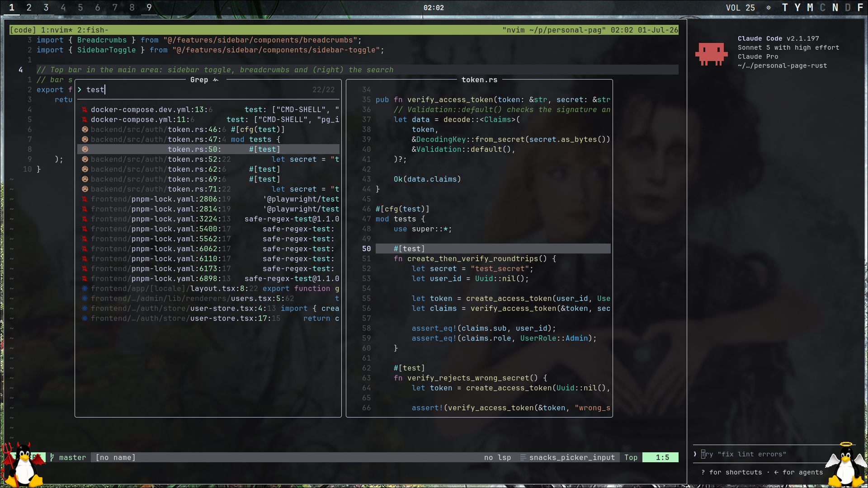Click the React icon beside users.tsx:5
868x488 pixels.
[x=85, y=299]
